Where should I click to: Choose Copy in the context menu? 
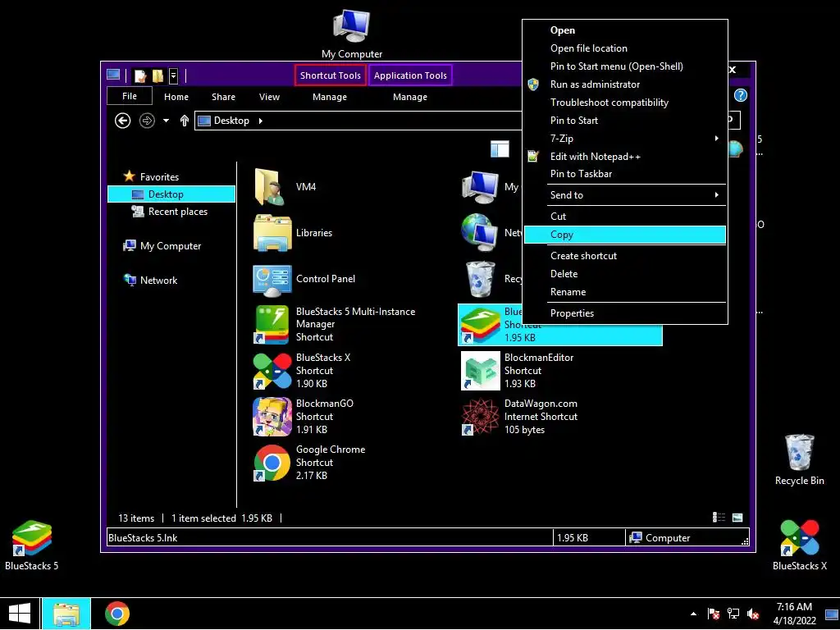pyautogui.click(x=624, y=235)
